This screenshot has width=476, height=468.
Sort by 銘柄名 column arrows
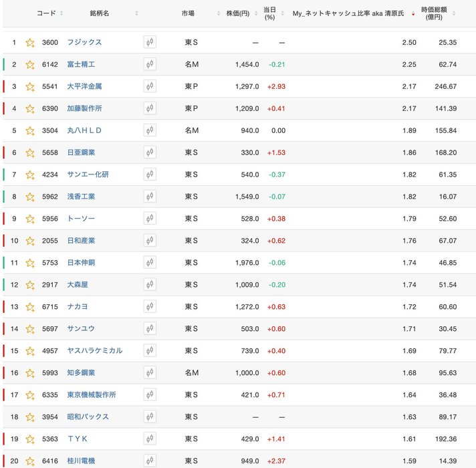(136, 13)
